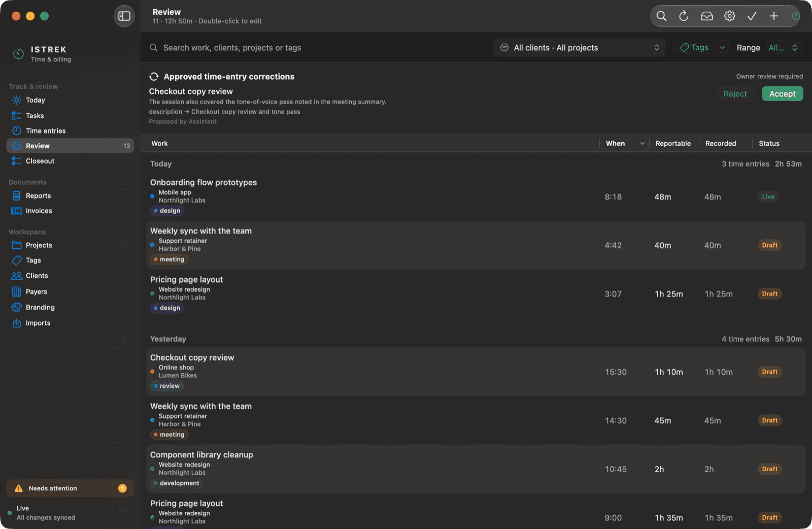Click the Clients people icon
This screenshot has height=529, width=812.
(17, 276)
